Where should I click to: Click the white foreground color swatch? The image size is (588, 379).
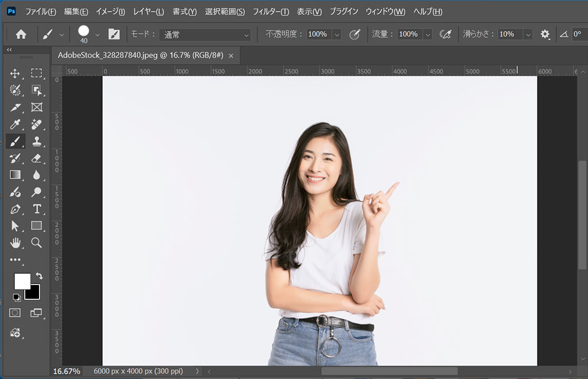[22, 281]
